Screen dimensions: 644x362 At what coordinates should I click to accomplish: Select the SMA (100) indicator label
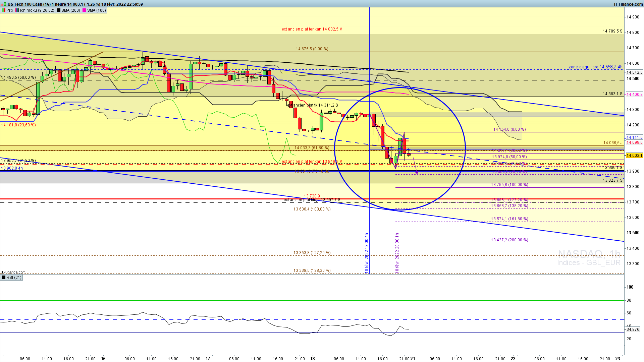[x=96, y=10]
